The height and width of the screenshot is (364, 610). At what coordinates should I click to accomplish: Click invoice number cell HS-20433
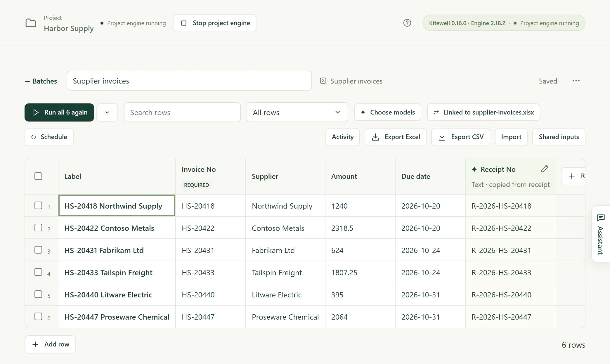[x=210, y=272]
